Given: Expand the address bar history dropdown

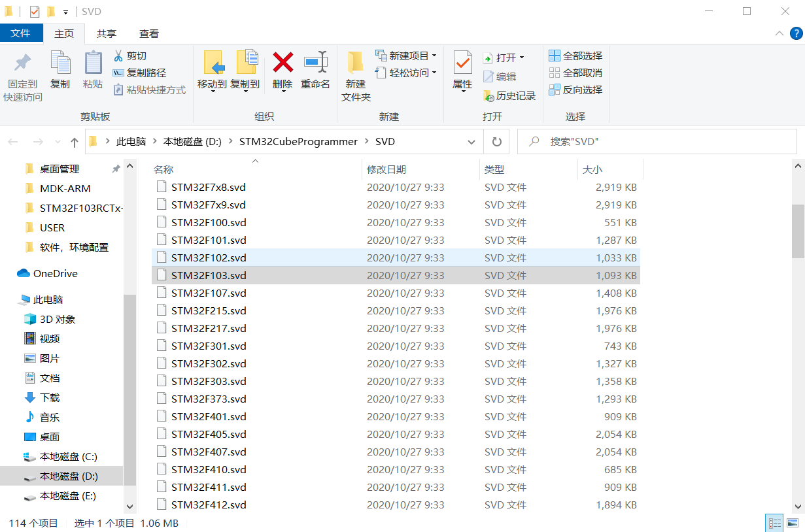Looking at the screenshot, I should [471, 142].
